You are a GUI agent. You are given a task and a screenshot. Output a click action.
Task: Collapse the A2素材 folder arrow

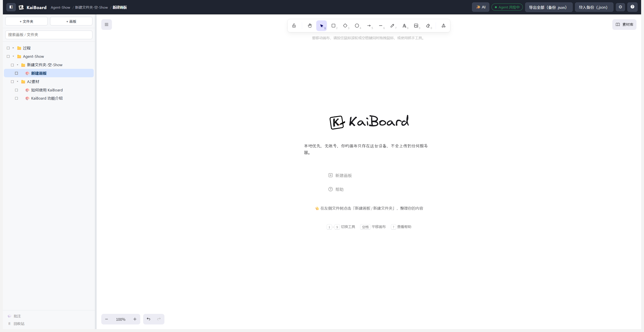[18, 82]
